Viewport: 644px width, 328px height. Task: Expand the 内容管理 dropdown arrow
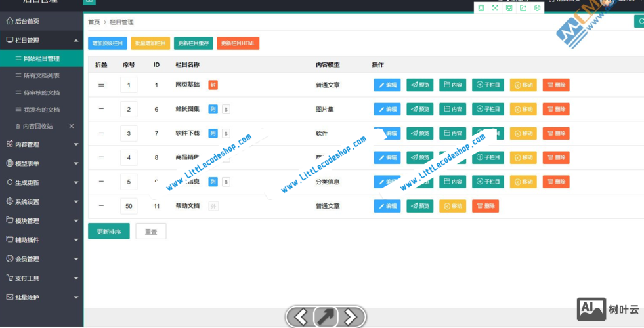pos(76,144)
